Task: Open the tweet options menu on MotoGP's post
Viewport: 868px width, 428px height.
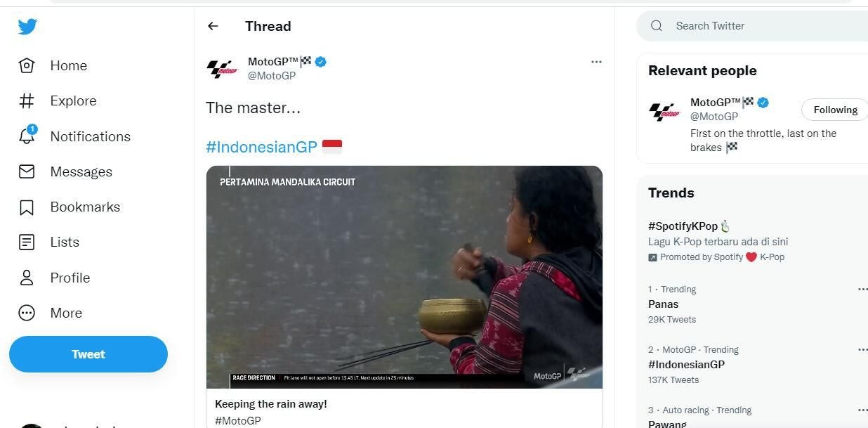Action: (596, 61)
